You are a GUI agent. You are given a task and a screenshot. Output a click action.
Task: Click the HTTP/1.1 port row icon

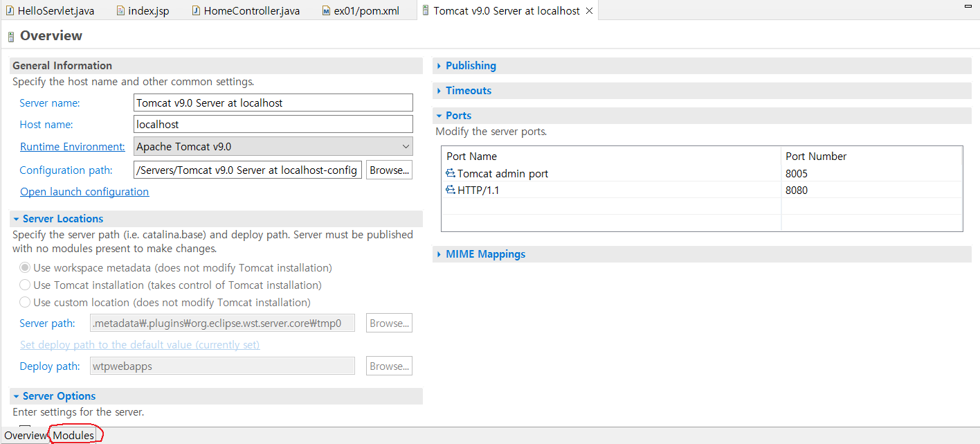coord(451,190)
